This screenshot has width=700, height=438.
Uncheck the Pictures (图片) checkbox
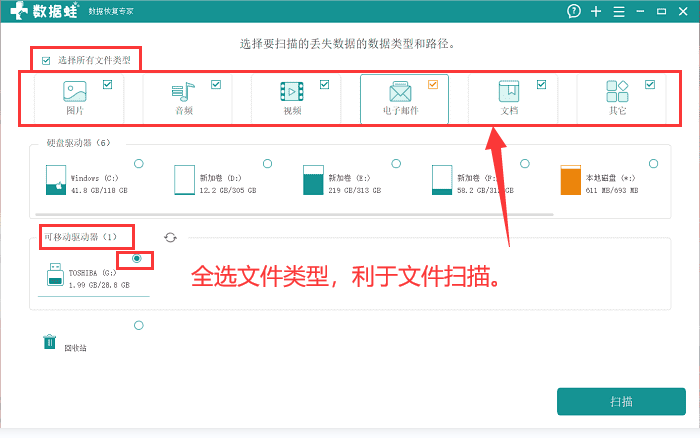tap(108, 85)
